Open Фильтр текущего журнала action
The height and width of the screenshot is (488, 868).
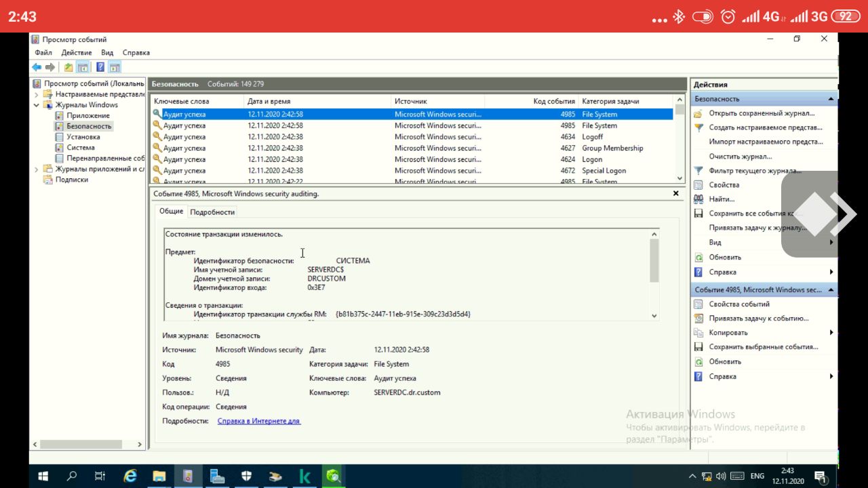[x=755, y=171]
